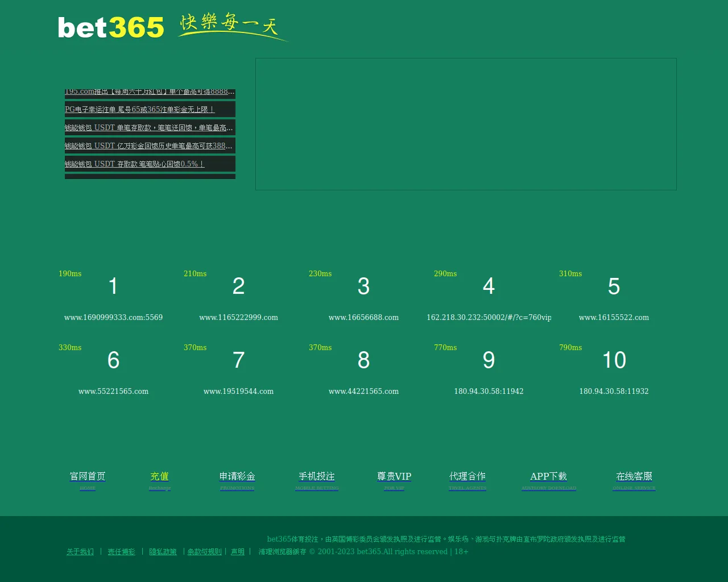Click the 快樂每一天 slogan image
Image resolution: width=728 pixels, height=582 pixels.
coord(233,27)
